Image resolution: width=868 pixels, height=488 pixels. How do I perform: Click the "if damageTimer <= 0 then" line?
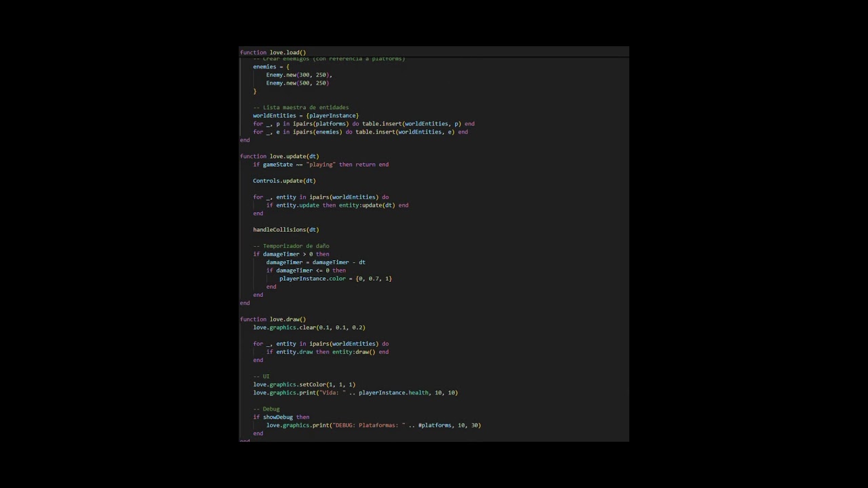[x=306, y=270]
